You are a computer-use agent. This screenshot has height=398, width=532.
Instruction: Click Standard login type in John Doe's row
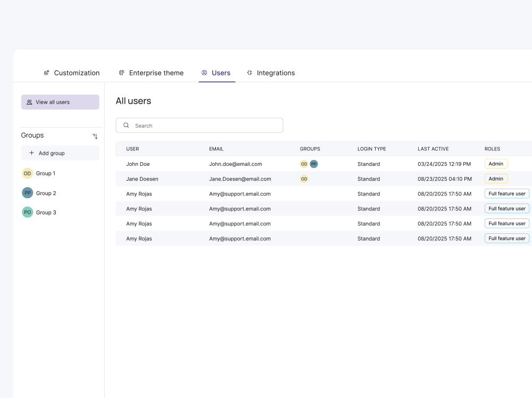click(x=369, y=164)
